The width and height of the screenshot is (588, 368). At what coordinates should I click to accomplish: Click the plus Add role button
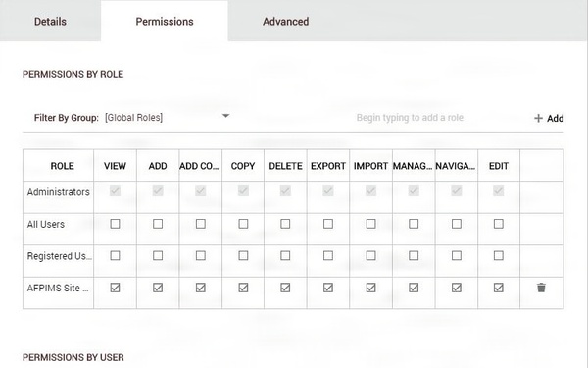pos(549,119)
